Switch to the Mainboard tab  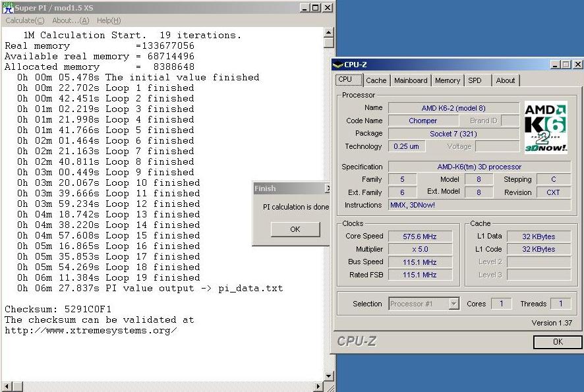coord(411,80)
